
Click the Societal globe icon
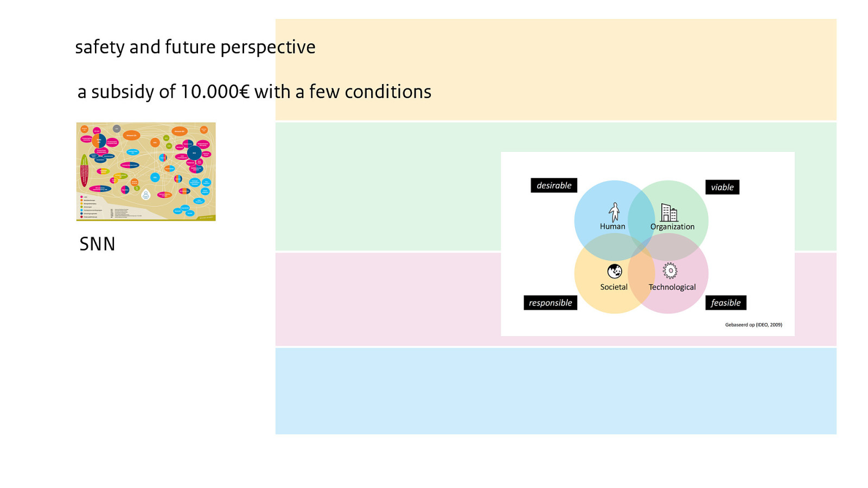point(614,271)
